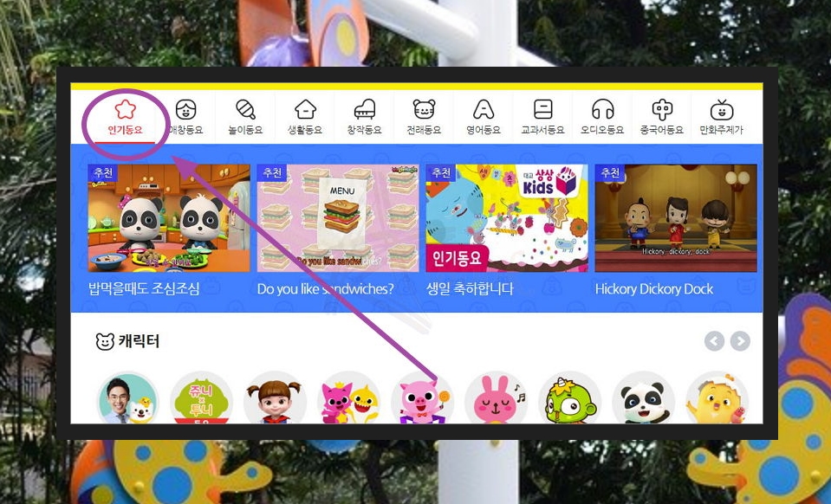The height and width of the screenshot is (504, 831).
Task: Open the Hickory Dickory Dock title link
Action: tap(654, 289)
